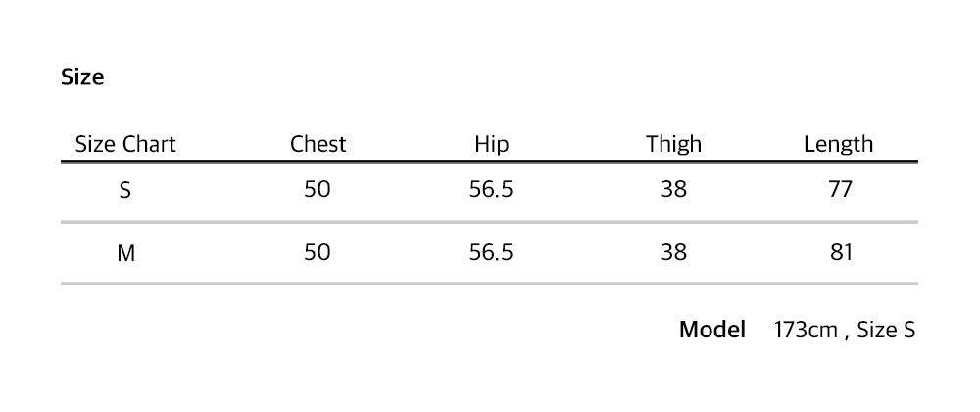Click the Chest value in the M row
Screen dimensions: 980x412
click(x=318, y=252)
